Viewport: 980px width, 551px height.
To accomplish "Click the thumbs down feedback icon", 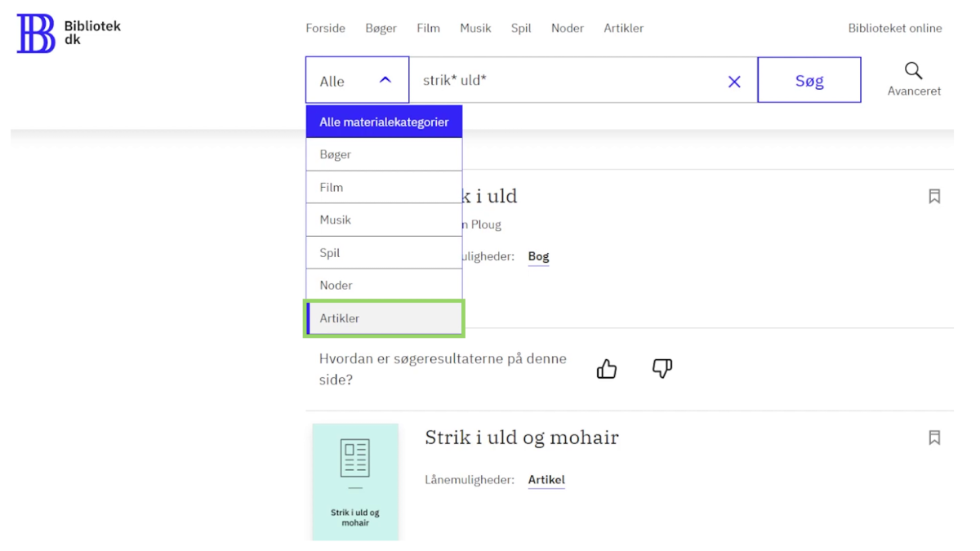I will click(x=662, y=369).
